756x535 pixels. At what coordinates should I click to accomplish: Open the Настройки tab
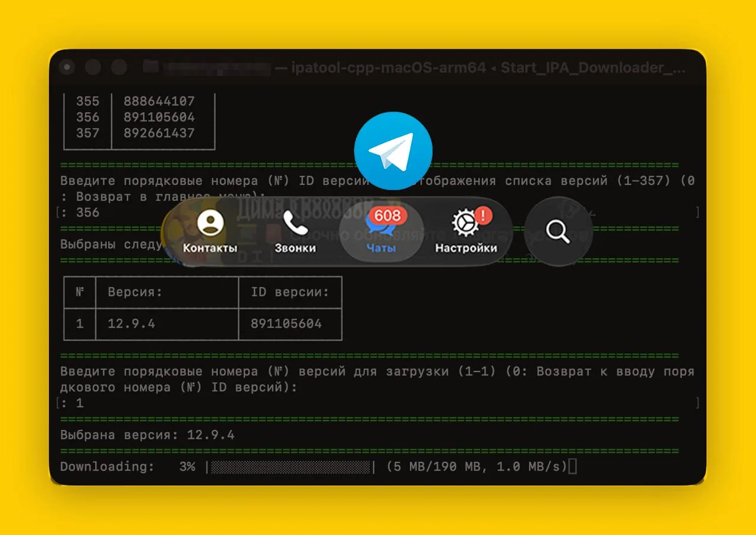click(466, 231)
